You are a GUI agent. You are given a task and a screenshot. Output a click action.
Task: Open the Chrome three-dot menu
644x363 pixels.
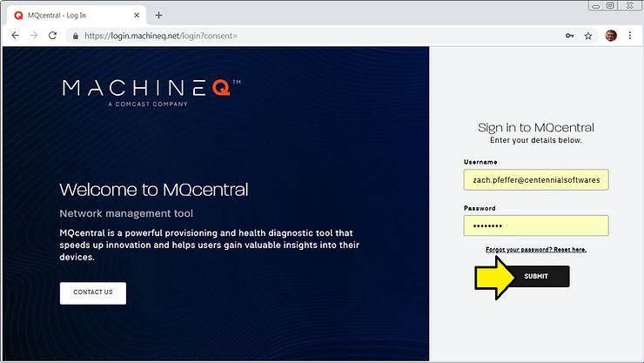[631, 36]
